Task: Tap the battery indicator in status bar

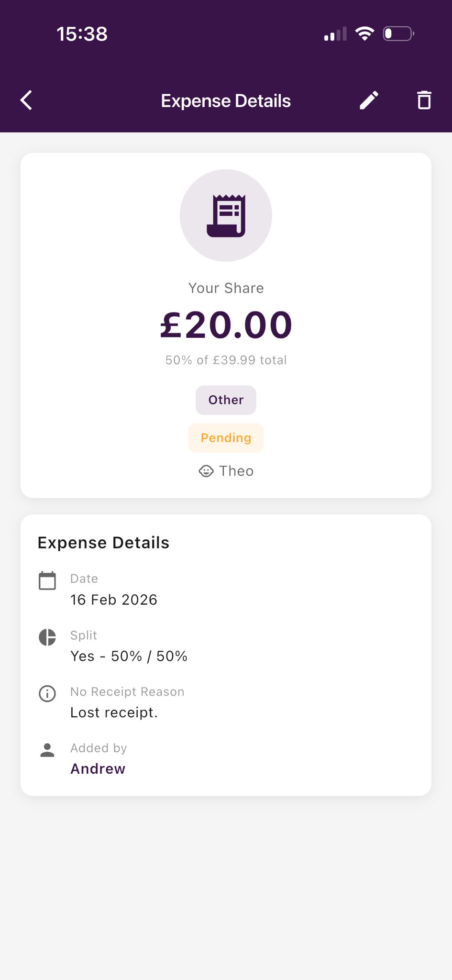Action: pos(398,34)
